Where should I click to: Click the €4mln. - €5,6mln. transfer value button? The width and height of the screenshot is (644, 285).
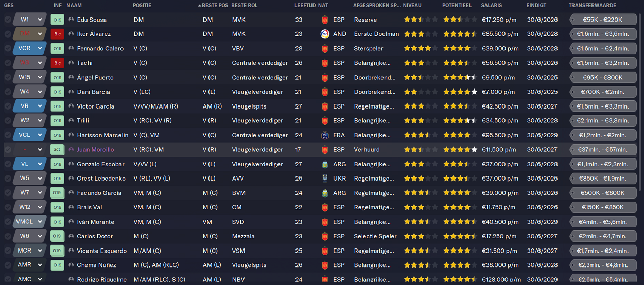click(602, 222)
